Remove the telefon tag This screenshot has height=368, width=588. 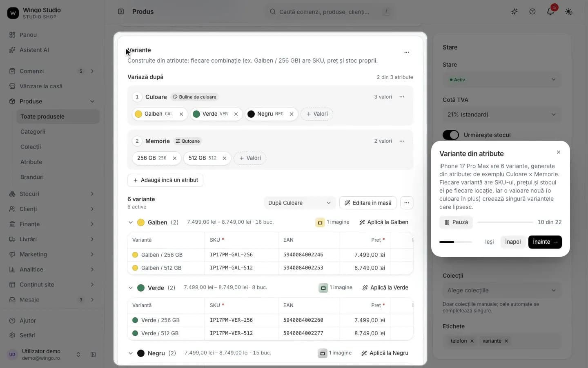(472, 341)
